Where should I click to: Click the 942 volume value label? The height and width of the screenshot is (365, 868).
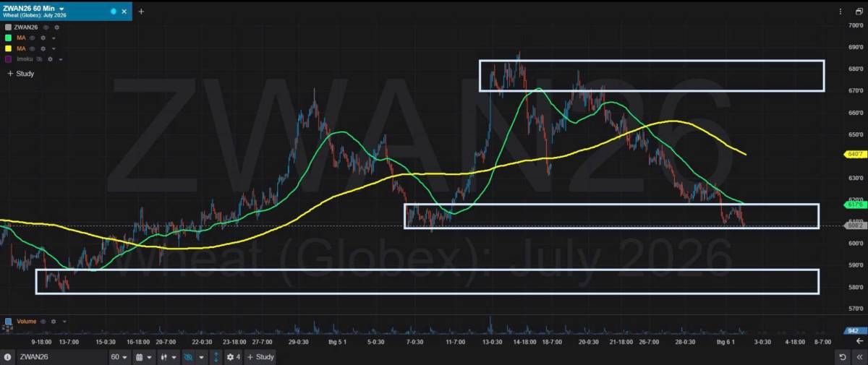(854, 330)
